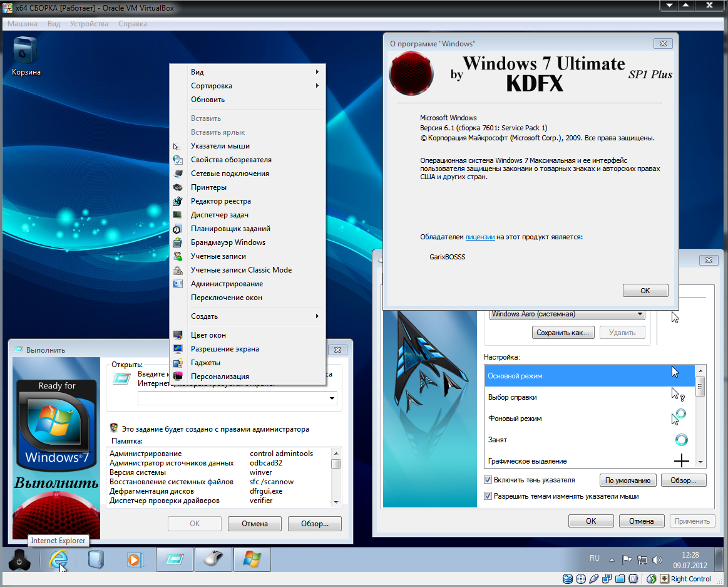
Task: Click the taskbar clock 12:28
Action: 690,555
